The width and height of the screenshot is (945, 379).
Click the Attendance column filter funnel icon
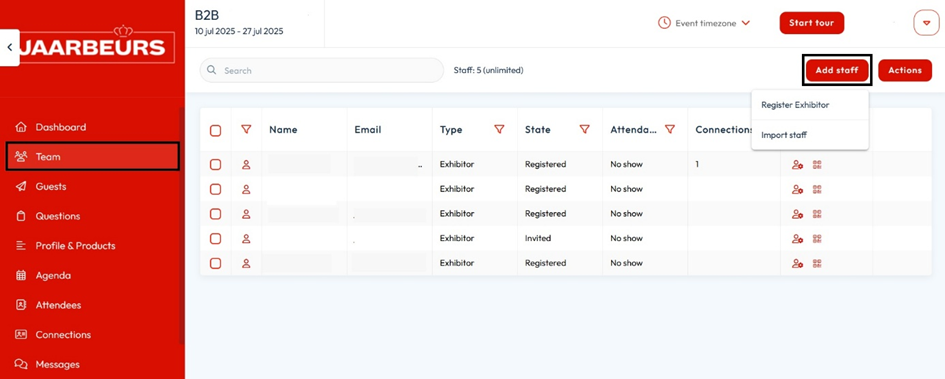click(670, 130)
